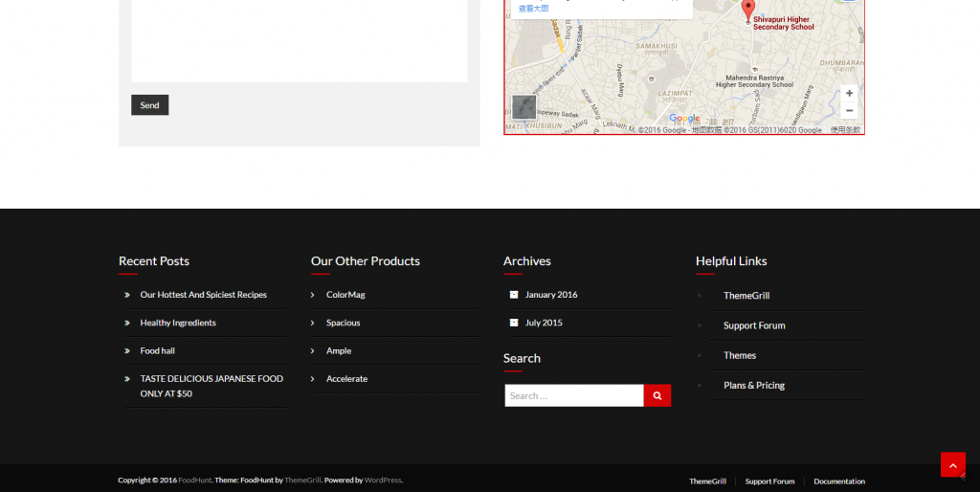Click the red map location pin

[x=747, y=10]
